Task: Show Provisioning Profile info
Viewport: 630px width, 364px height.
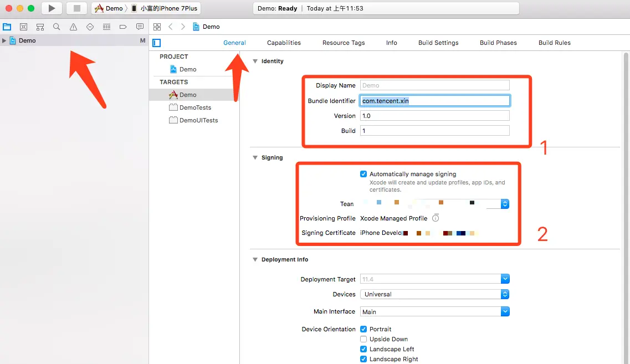Action: click(x=436, y=218)
